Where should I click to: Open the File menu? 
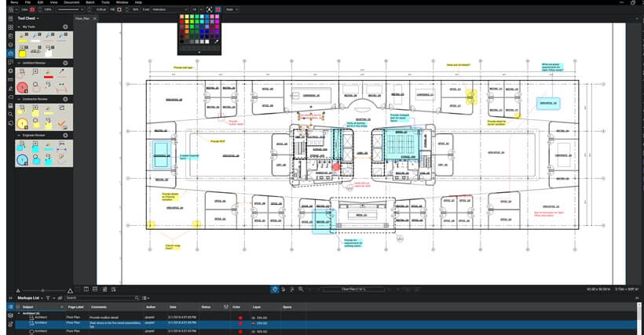coord(28,2)
